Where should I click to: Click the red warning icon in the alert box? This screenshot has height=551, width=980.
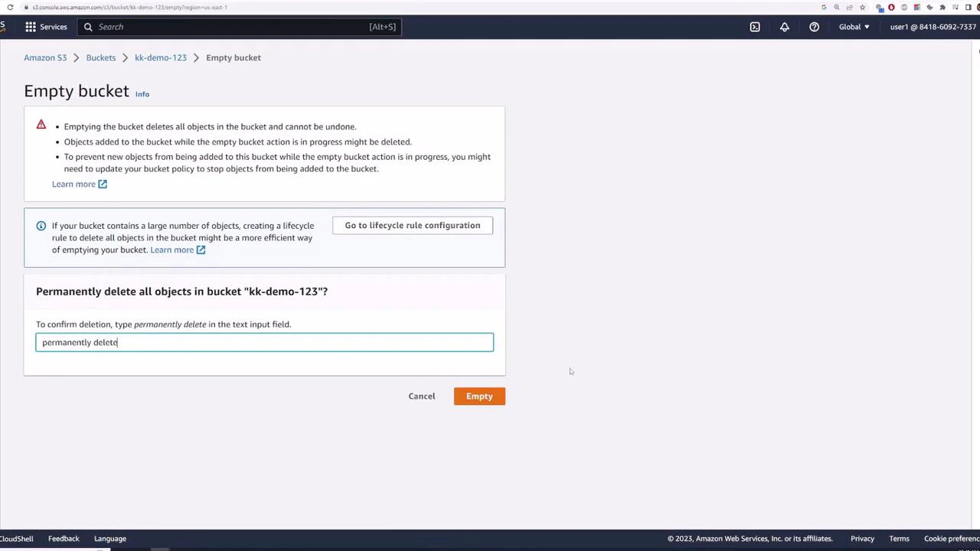pos(41,125)
